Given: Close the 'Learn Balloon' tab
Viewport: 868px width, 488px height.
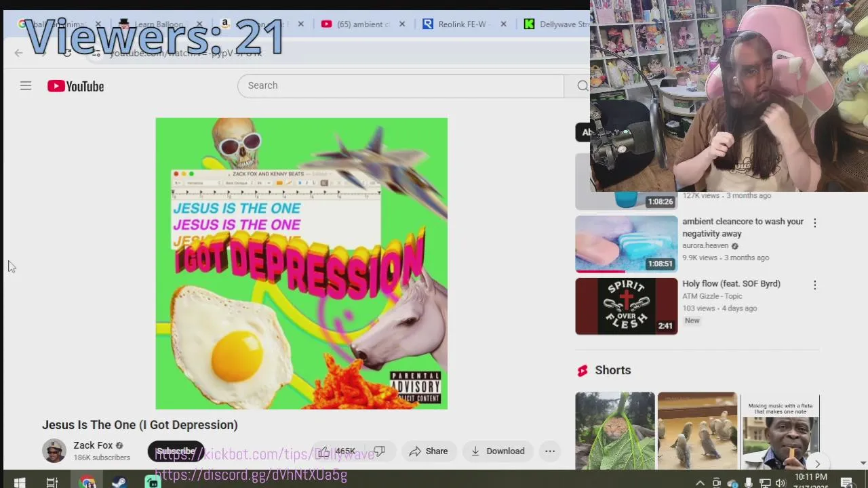Looking at the screenshot, I should click(x=199, y=24).
